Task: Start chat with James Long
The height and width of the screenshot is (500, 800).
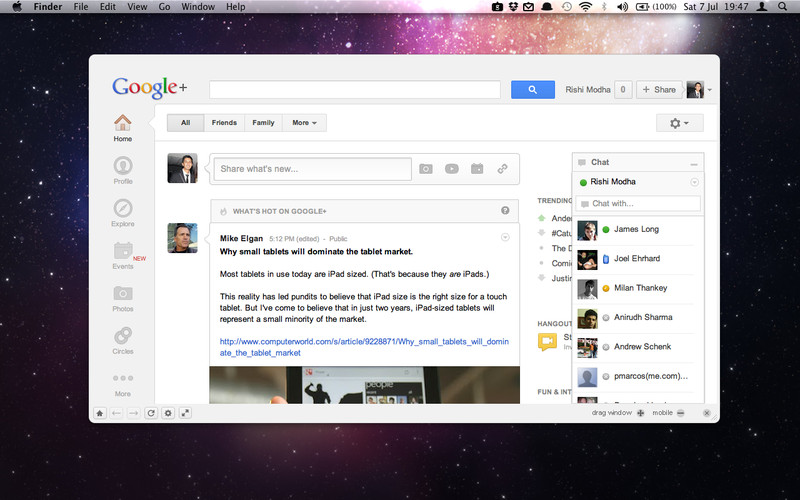Action: click(x=638, y=230)
